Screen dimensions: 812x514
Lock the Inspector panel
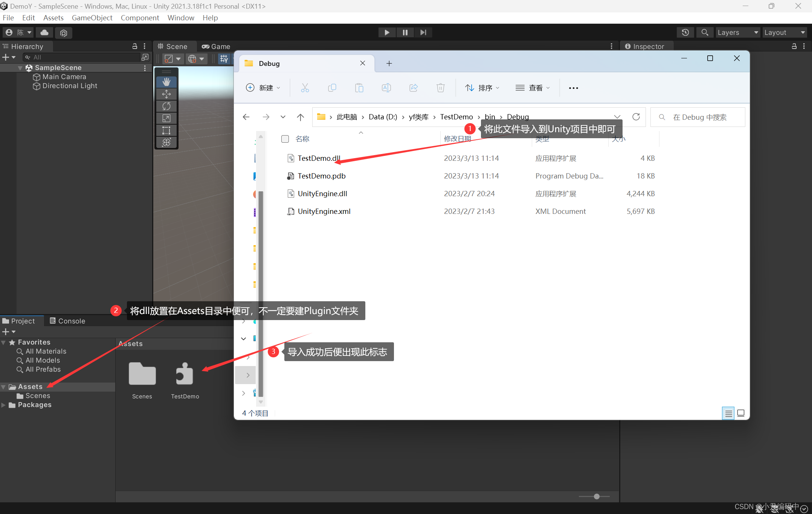pos(794,46)
